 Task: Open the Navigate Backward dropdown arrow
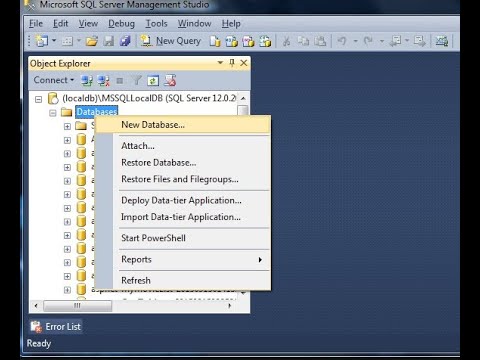point(407,41)
